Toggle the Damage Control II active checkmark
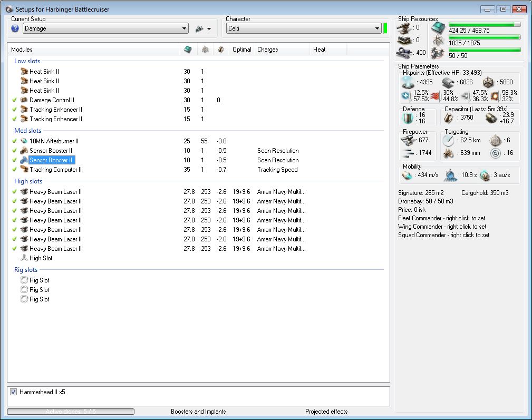The height and width of the screenshot is (420, 532). tap(14, 100)
